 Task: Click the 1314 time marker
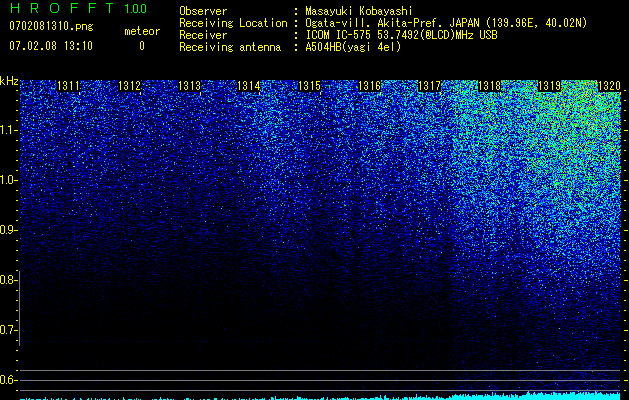tap(249, 86)
